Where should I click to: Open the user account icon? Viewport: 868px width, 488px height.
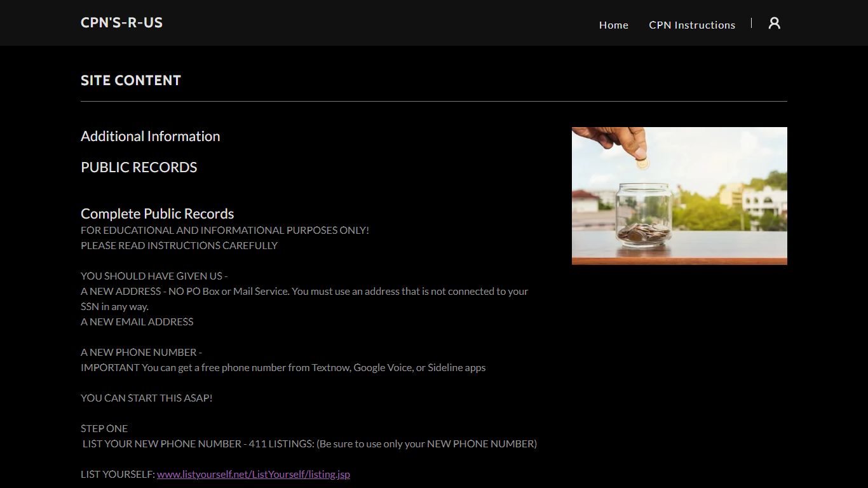click(774, 24)
